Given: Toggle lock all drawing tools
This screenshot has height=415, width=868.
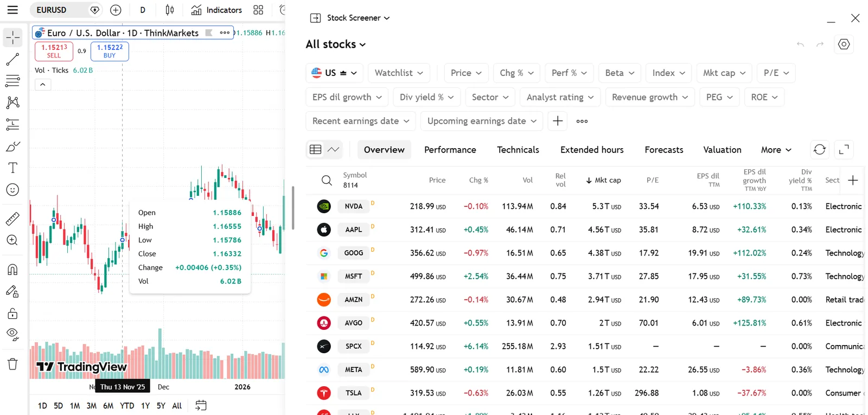Looking at the screenshot, I should [12, 313].
